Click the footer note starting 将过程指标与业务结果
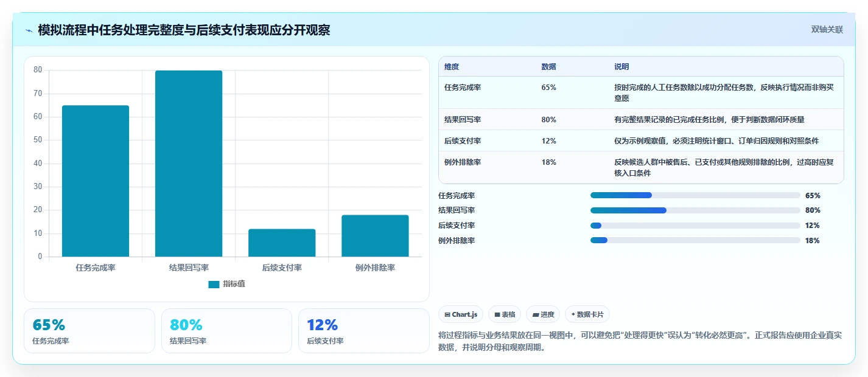868x377 pixels. tap(640, 342)
